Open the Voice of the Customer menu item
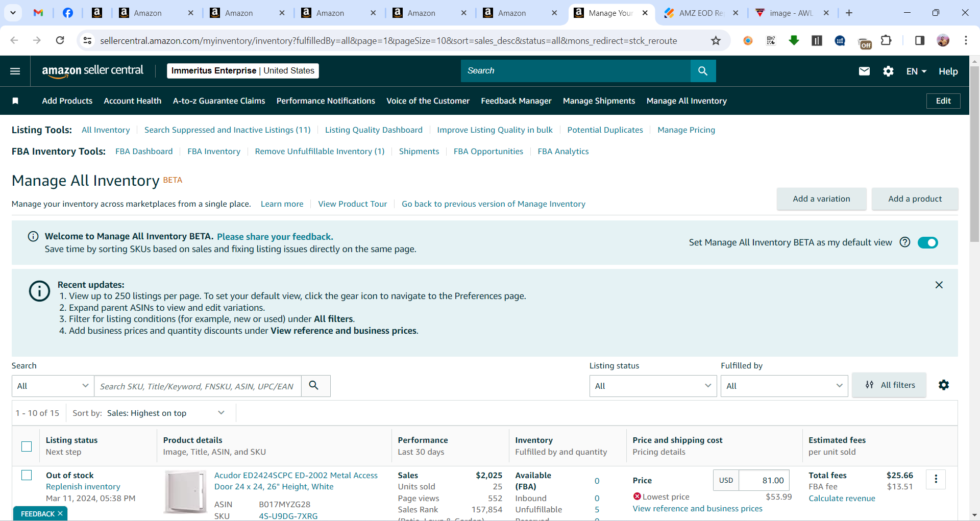 coord(428,101)
